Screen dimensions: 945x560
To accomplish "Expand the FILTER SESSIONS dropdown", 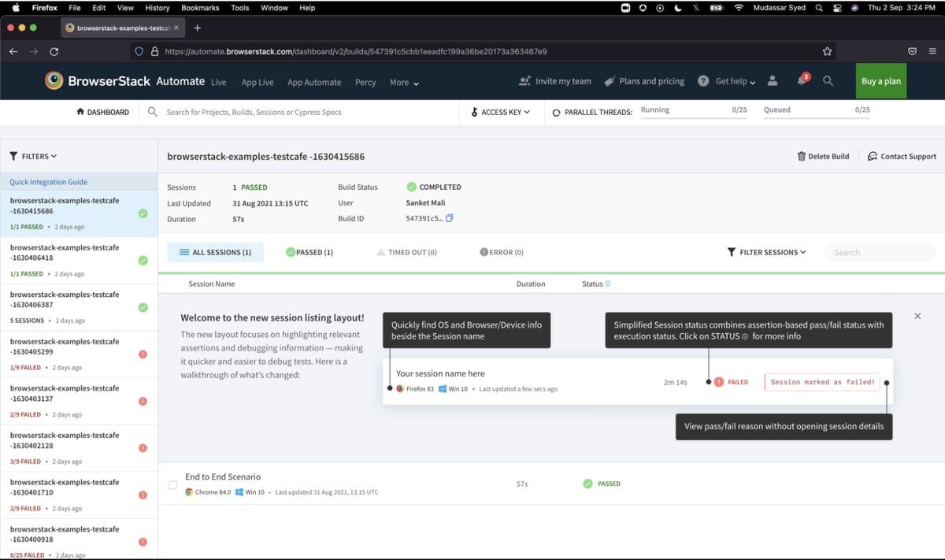I will click(x=766, y=252).
